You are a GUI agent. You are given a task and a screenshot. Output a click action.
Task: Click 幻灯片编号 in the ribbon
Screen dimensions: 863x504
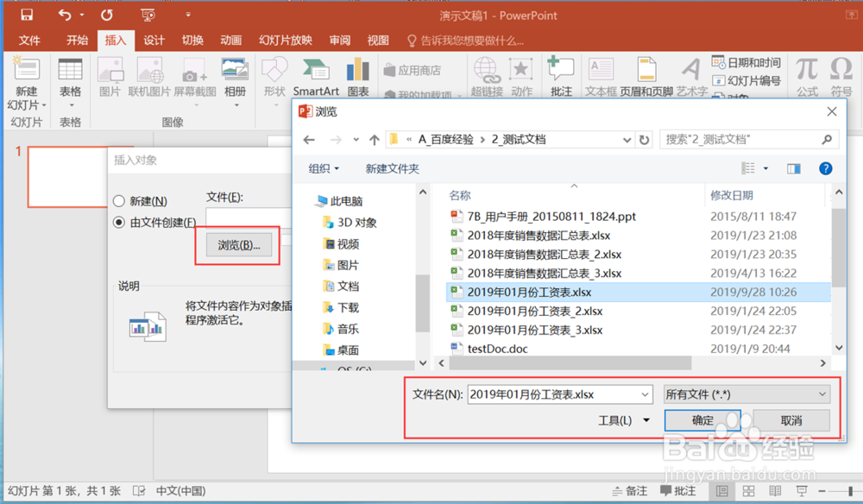pos(746,81)
